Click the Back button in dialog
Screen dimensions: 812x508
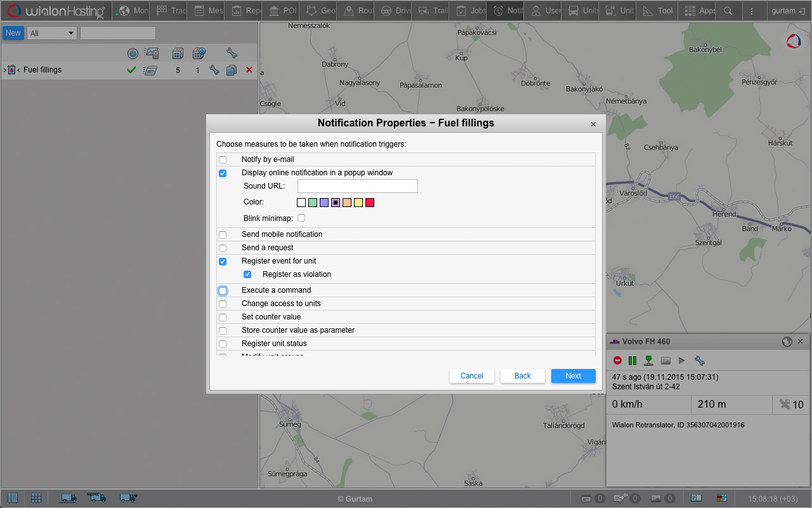(x=523, y=376)
